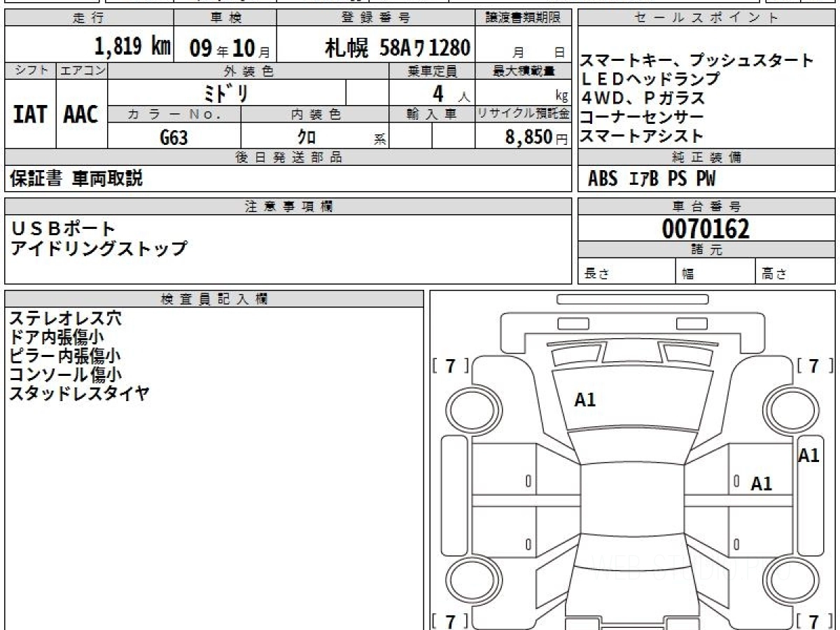
Task: Select the registration number 札幌 58Aワ1280
Action: (x=397, y=48)
